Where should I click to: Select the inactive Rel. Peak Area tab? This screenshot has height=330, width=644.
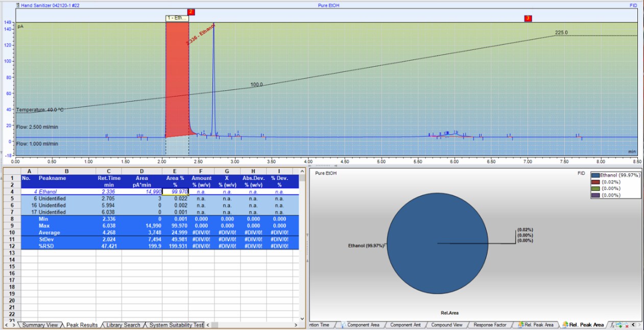[x=535, y=325]
